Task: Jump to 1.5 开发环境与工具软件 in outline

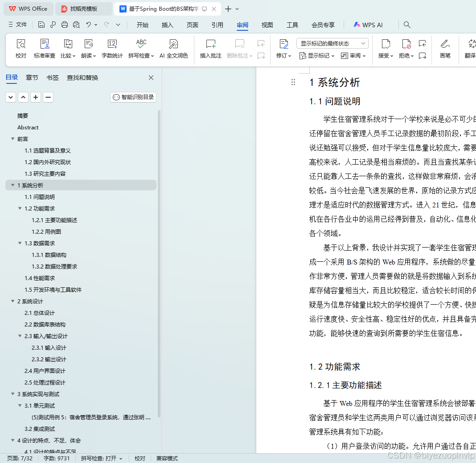Action: click(x=53, y=289)
